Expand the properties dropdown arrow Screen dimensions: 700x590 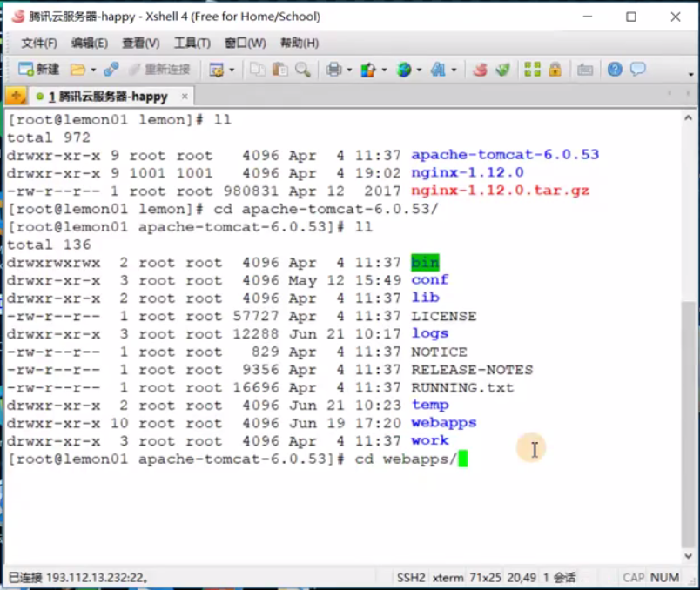[232, 70]
